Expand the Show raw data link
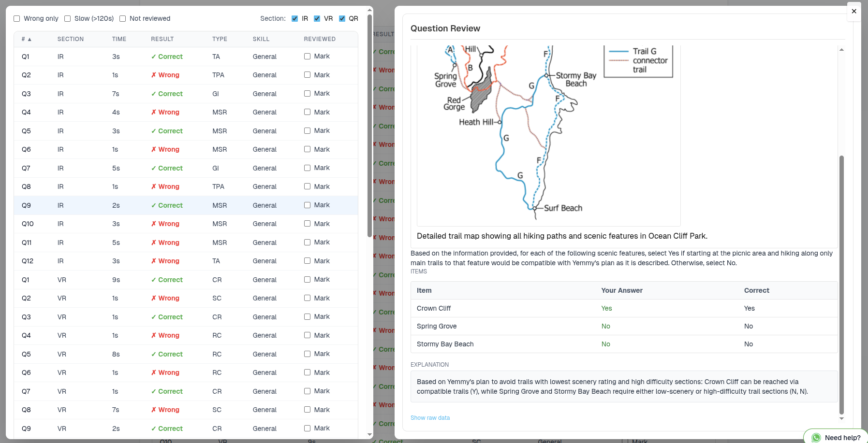Viewport: 868px width, 443px height. tap(430, 418)
